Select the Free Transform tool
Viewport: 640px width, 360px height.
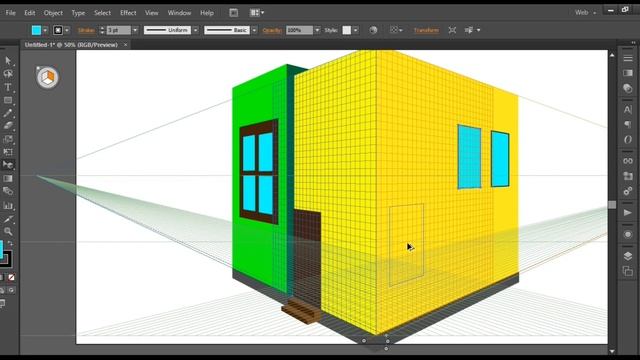point(8,152)
